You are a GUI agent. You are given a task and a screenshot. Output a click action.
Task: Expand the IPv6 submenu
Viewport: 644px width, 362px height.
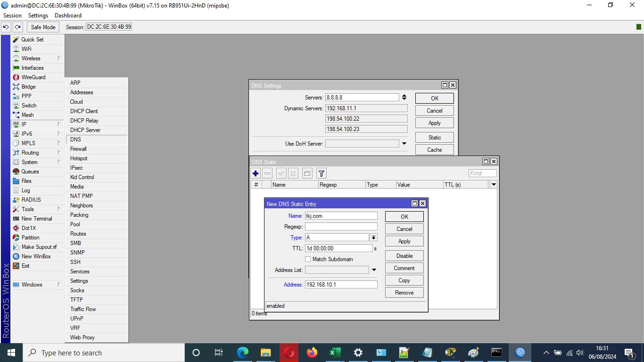59,134
